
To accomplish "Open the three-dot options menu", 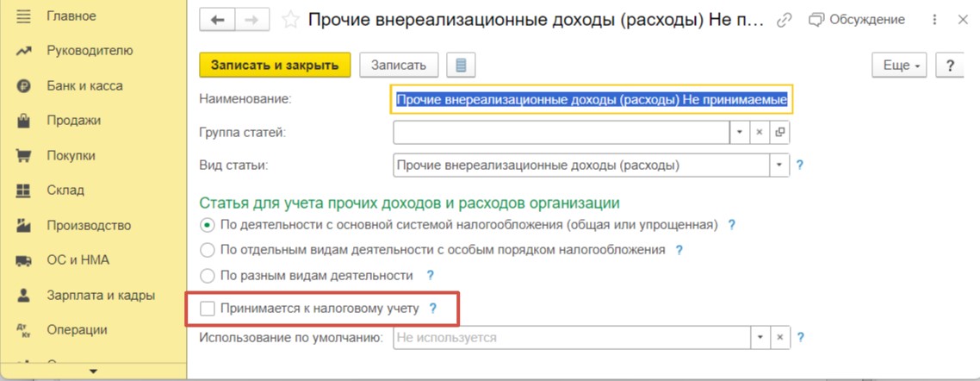I will 935,20.
